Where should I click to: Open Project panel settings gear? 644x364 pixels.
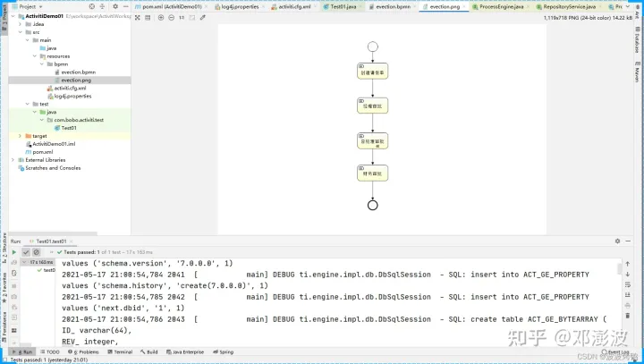pos(115,6)
